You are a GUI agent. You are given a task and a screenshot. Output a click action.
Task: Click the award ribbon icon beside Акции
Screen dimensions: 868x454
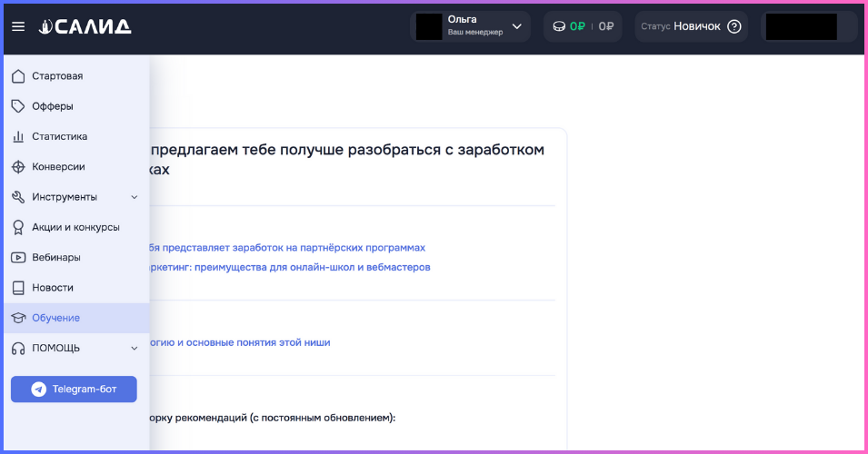[18, 227]
